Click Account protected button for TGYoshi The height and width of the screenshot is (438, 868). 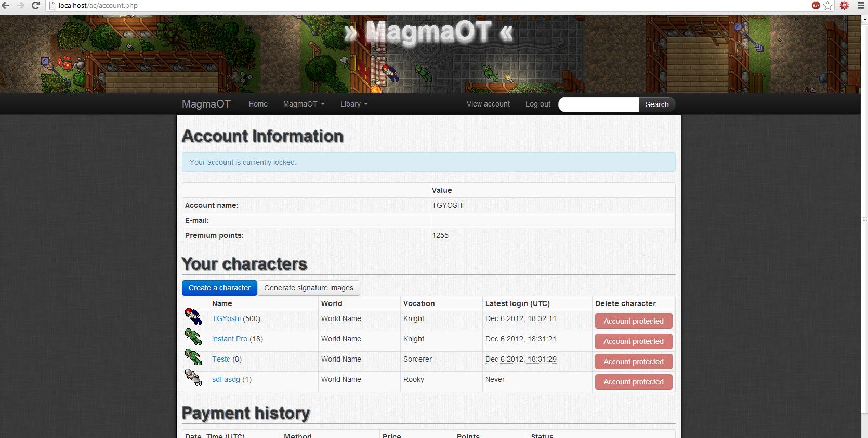[x=634, y=321]
